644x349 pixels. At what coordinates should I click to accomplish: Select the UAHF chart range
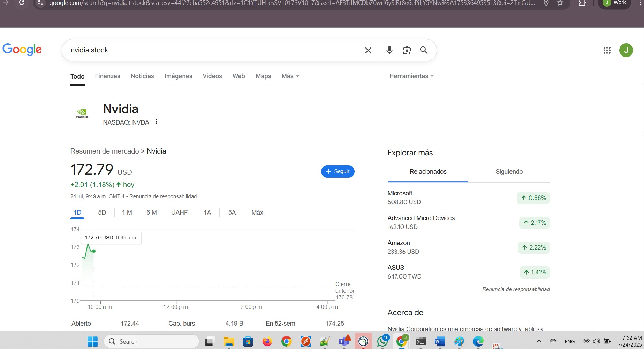179,213
